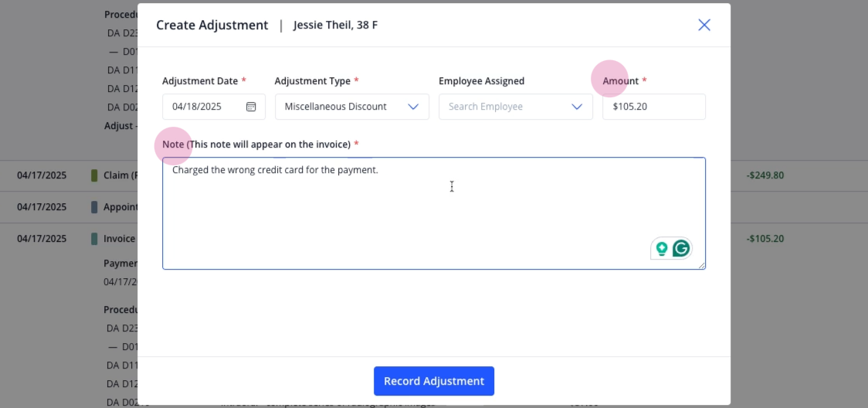868x408 pixels.
Task: Click the green lightbulb suggestion icon in the note box
Action: tap(662, 249)
